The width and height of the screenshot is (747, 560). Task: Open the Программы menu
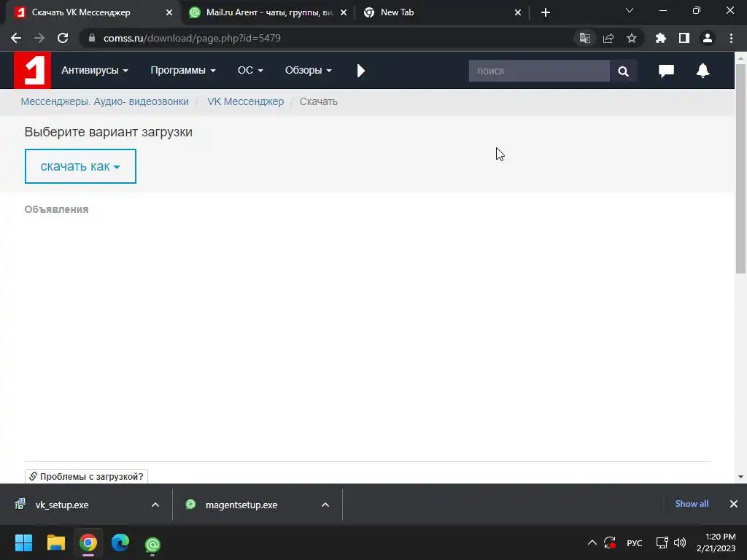(x=183, y=71)
